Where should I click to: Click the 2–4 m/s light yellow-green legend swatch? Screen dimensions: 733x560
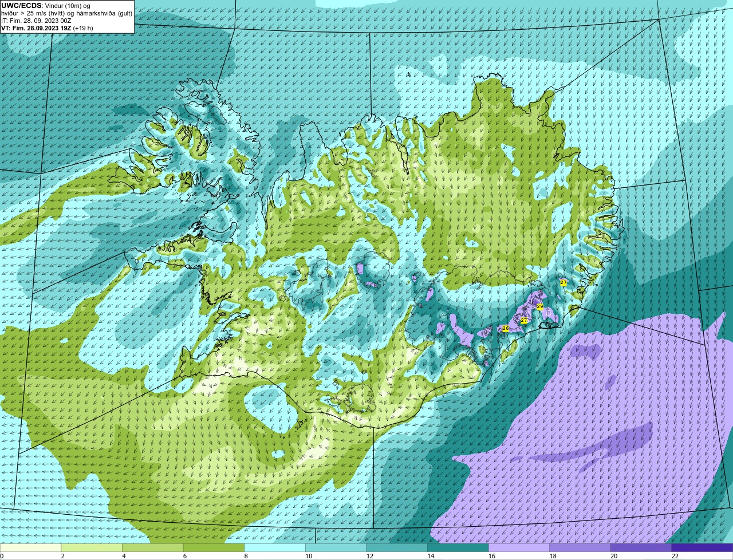92,547
